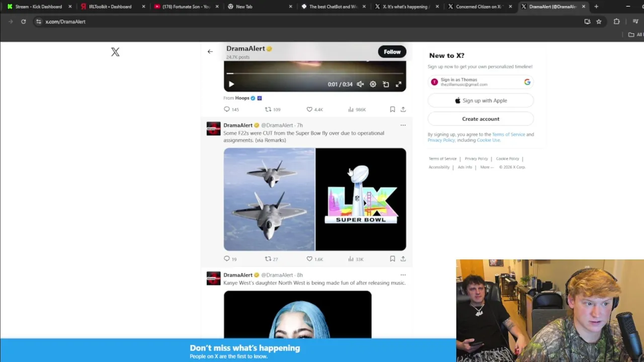Open the Privacy Policy link in the signup text
Image resolution: width=644 pixels, height=362 pixels.
click(x=441, y=140)
